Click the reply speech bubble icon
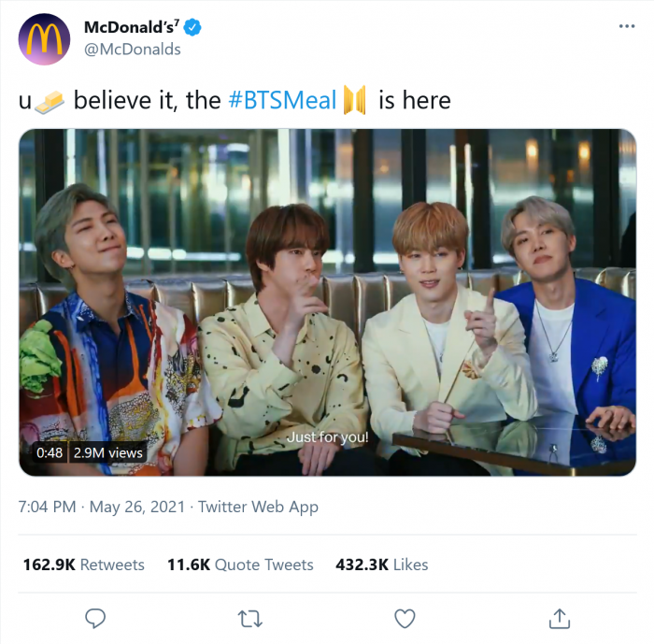654x644 pixels. click(x=95, y=618)
